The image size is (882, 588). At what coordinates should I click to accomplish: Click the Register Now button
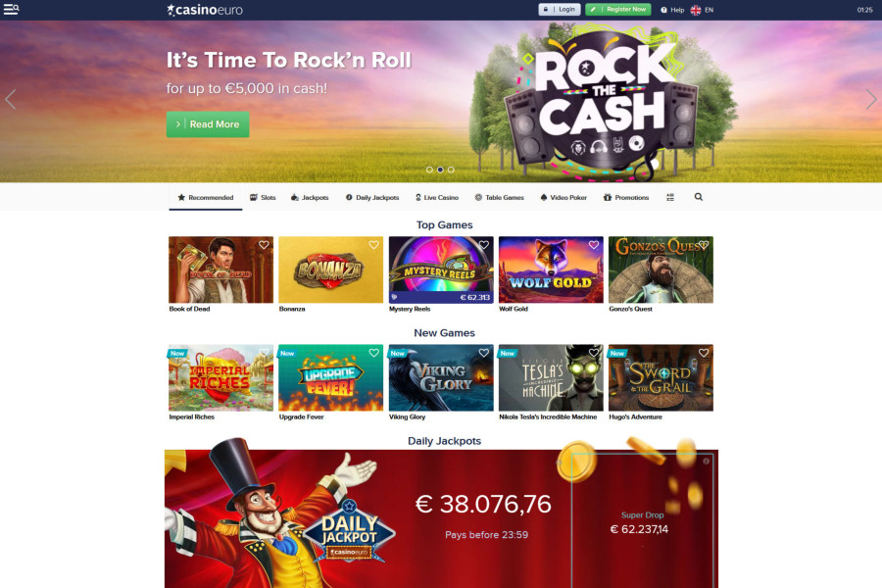click(618, 10)
